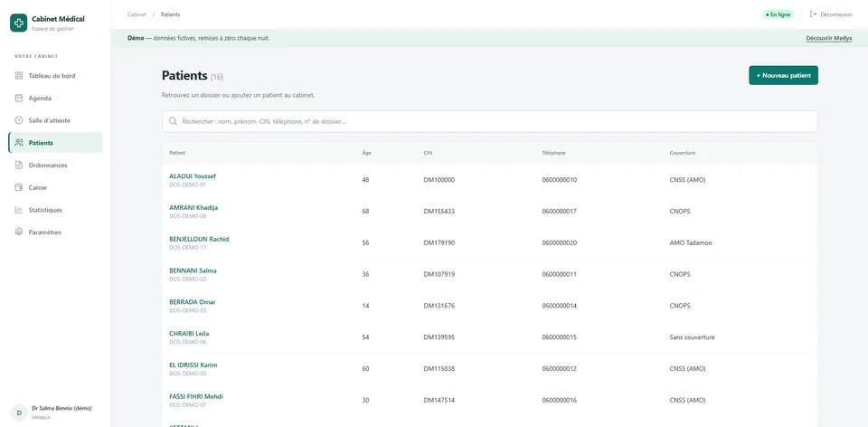Click the Paramètres gear icon
The image size is (868, 427).
(19, 232)
